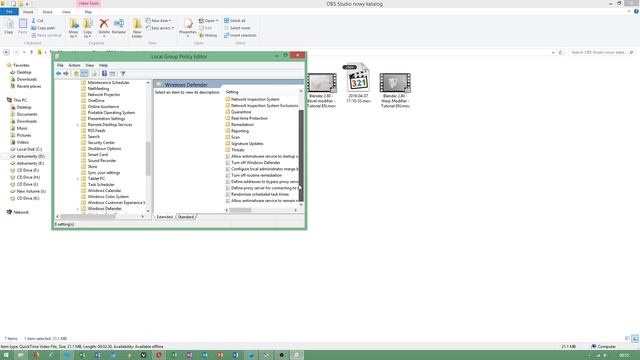Viewport: 640px width, 360px height.
Task: Click Select none in Explorer ribbon
Action: (237, 28)
